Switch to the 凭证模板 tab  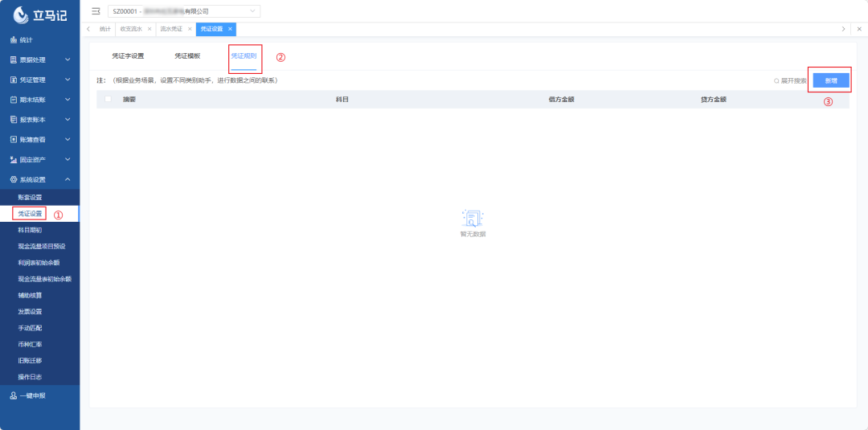coord(187,56)
